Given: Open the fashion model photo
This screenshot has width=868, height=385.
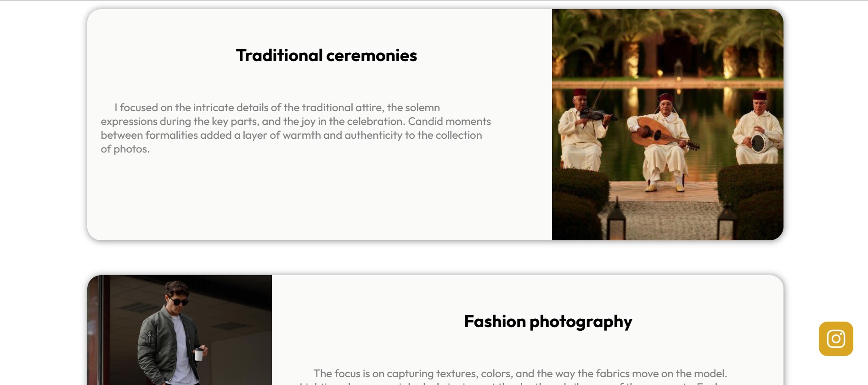Looking at the screenshot, I should point(180,330).
